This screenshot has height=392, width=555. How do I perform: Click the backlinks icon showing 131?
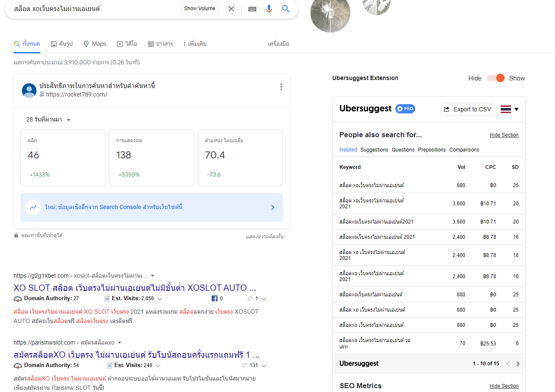click(244, 365)
